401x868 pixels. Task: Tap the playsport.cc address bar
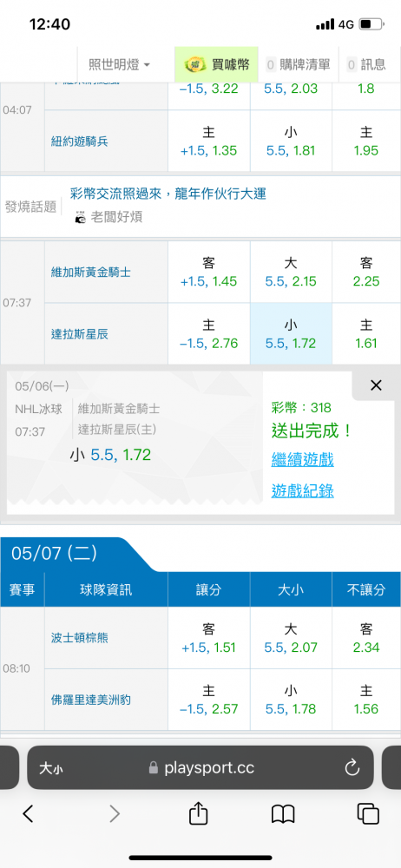pos(201,768)
